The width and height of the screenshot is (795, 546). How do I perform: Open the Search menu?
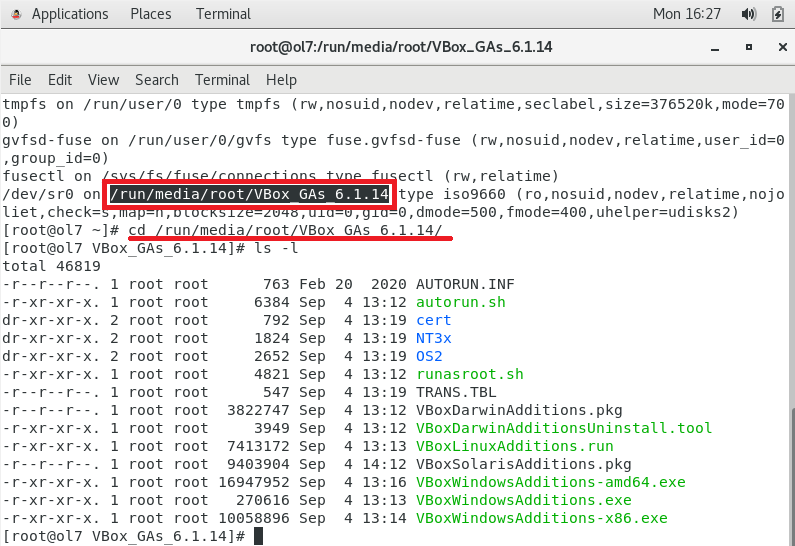coord(157,80)
